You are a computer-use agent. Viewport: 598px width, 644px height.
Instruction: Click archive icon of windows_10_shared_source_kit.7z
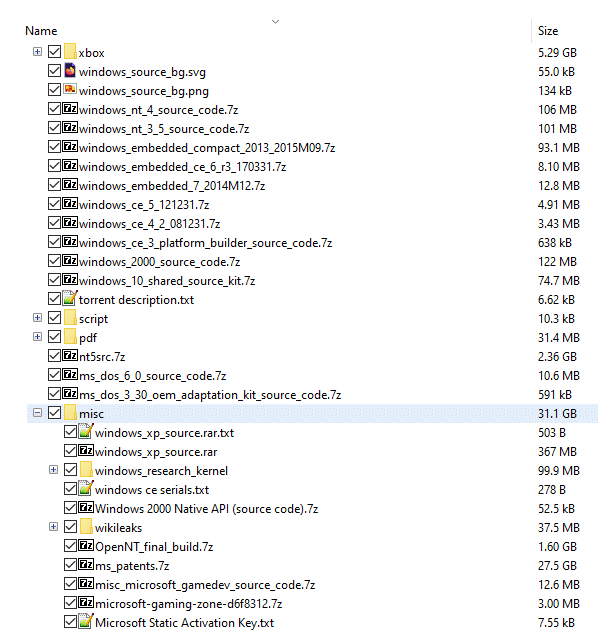point(70,280)
